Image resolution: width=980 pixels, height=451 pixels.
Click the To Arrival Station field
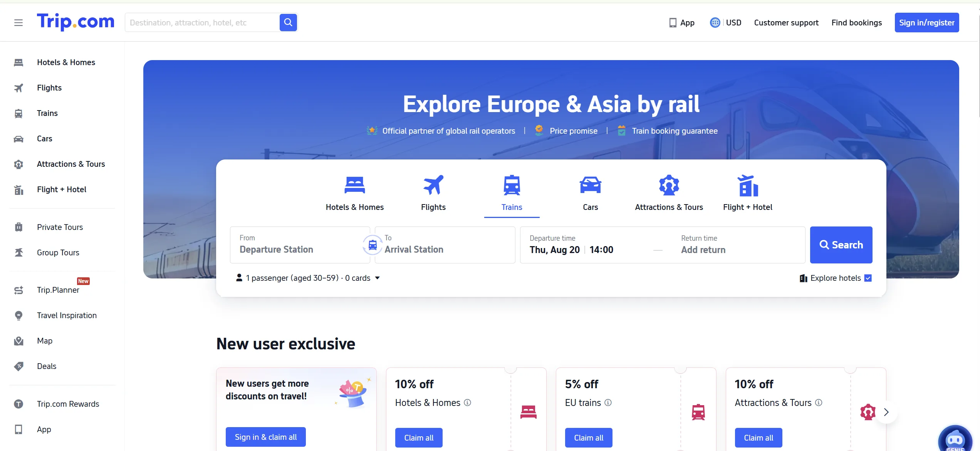coord(445,245)
